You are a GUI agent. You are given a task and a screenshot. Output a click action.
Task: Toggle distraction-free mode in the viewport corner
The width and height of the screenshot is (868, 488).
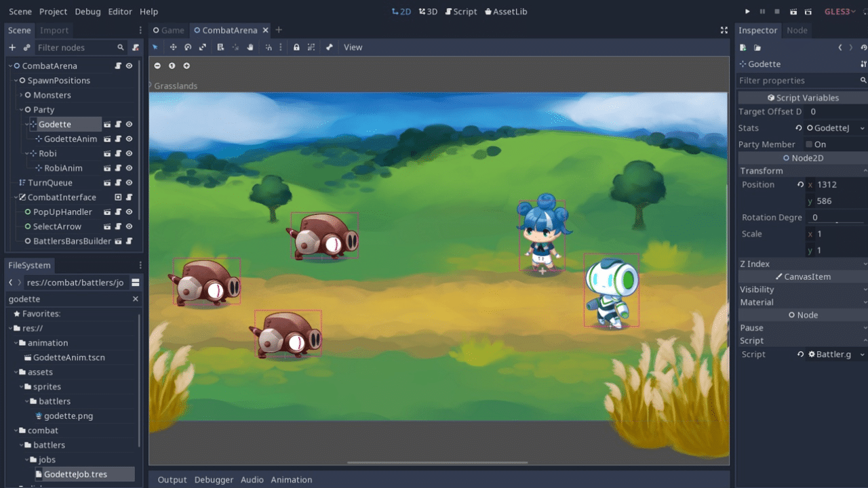(x=724, y=30)
